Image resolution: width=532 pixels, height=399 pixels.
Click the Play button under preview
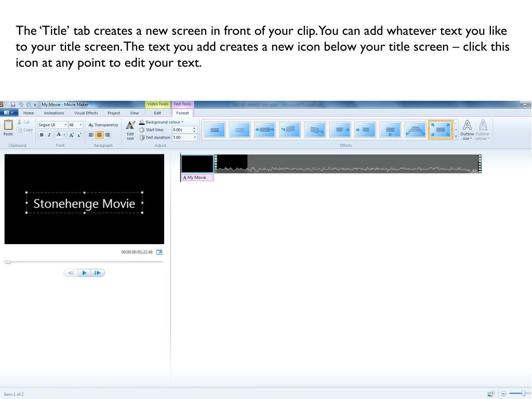(84, 273)
